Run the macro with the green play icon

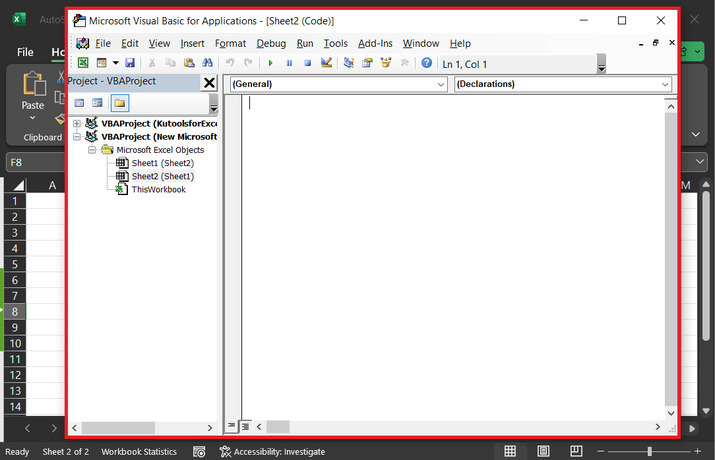pyautogui.click(x=270, y=63)
